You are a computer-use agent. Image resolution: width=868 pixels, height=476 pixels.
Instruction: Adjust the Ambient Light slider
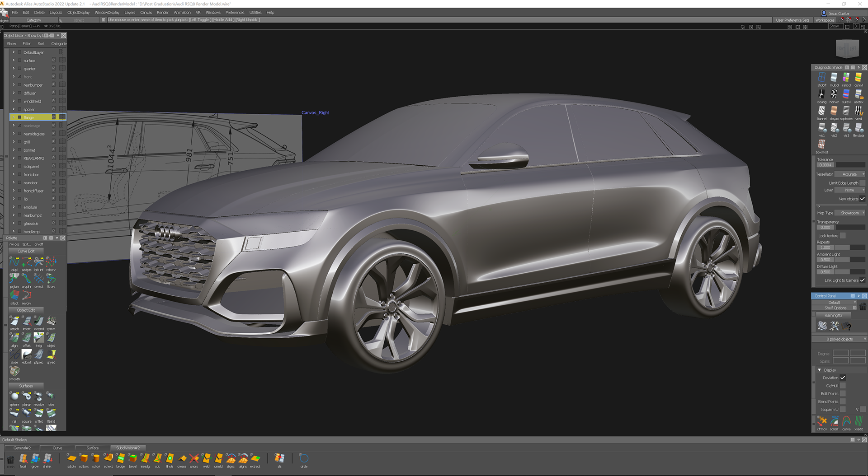click(x=849, y=260)
